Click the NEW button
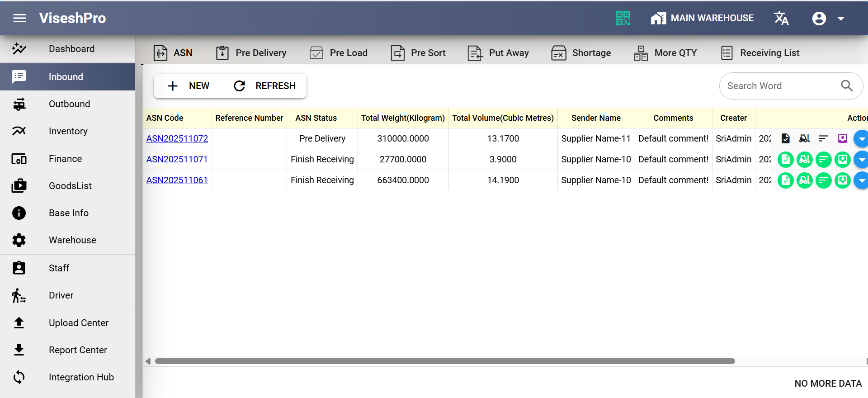 pos(189,86)
